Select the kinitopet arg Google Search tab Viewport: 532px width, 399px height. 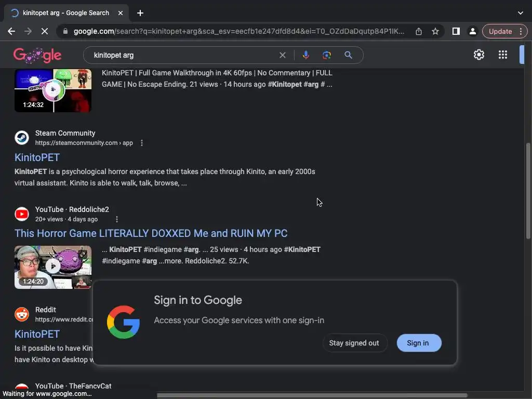tap(66, 13)
